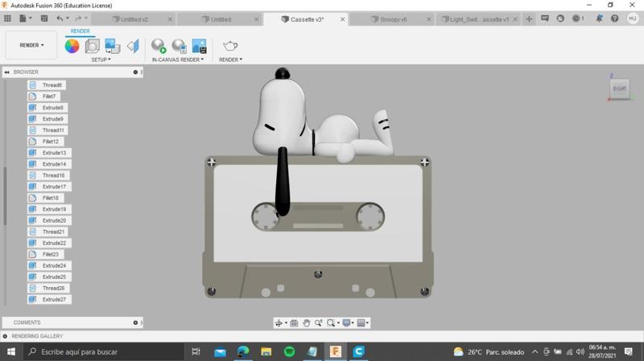
Task: Undo the last action
Action: (60, 18)
